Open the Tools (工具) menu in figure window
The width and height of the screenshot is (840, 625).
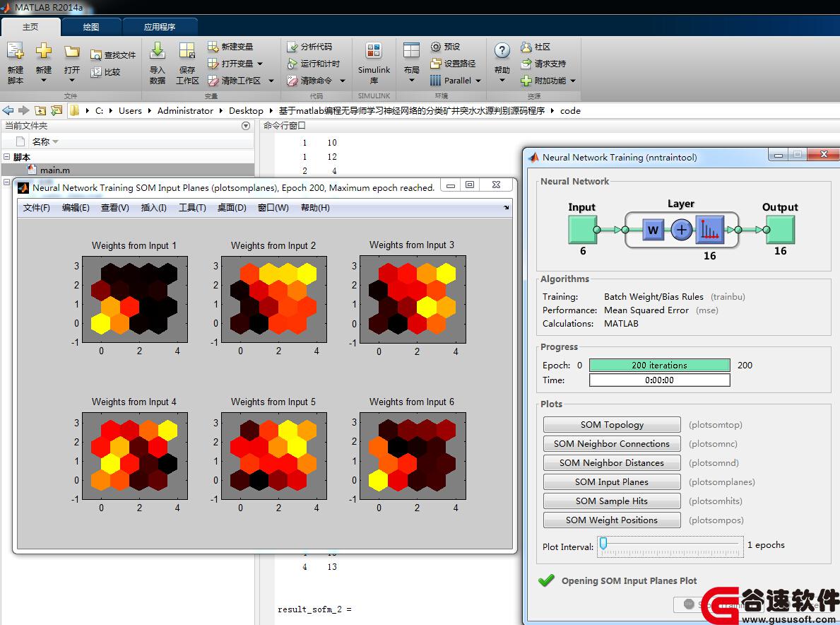(192, 208)
